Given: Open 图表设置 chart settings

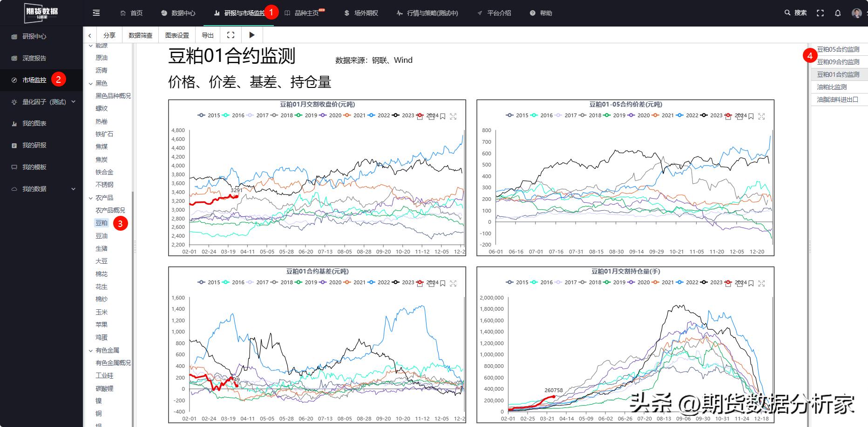Looking at the screenshot, I should [177, 35].
